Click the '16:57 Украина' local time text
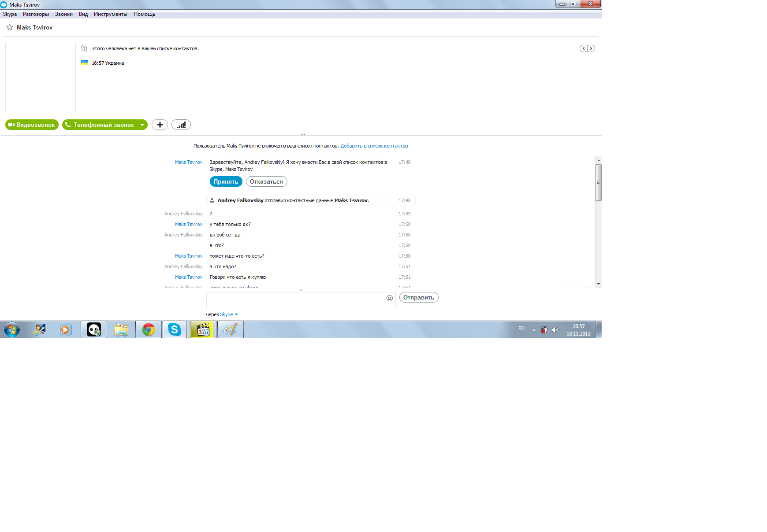The image size is (767, 532). click(x=108, y=63)
